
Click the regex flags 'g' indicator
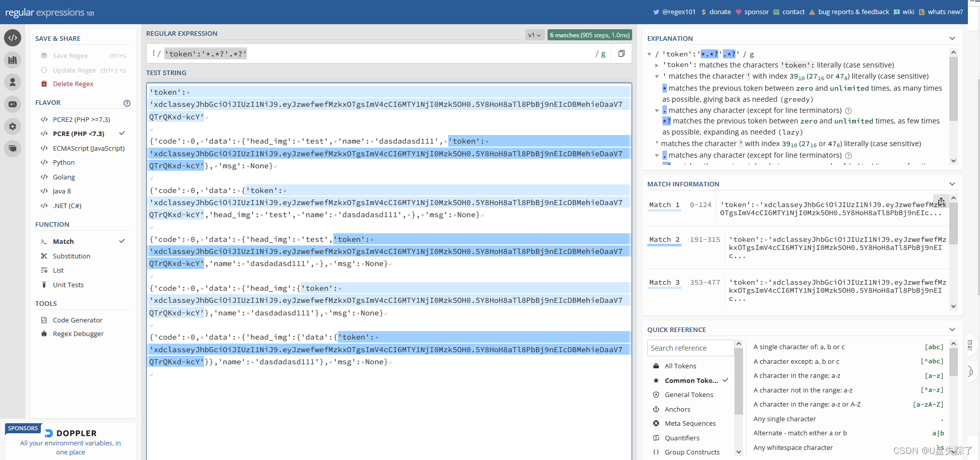[602, 54]
